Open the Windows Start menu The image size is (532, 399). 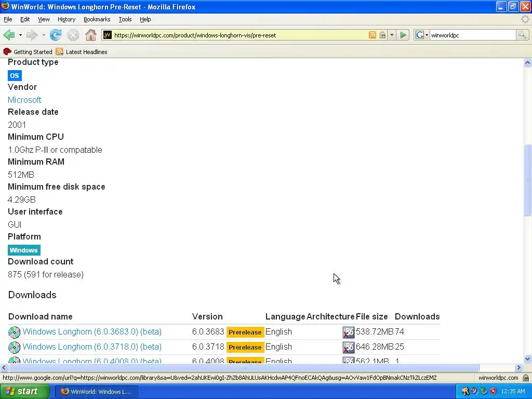coord(25,392)
